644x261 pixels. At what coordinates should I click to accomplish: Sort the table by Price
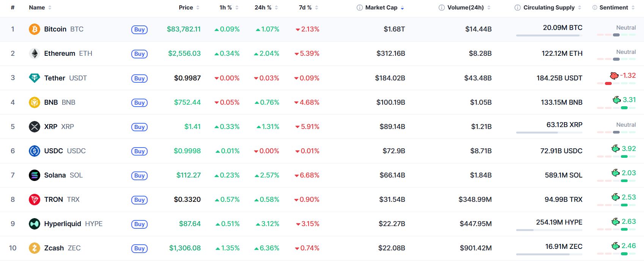(189, 8)
